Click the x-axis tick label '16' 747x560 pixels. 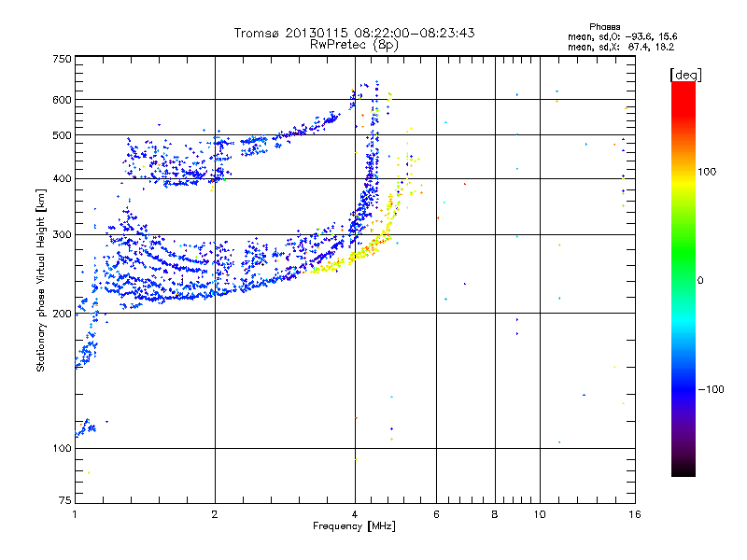(635, 514)
